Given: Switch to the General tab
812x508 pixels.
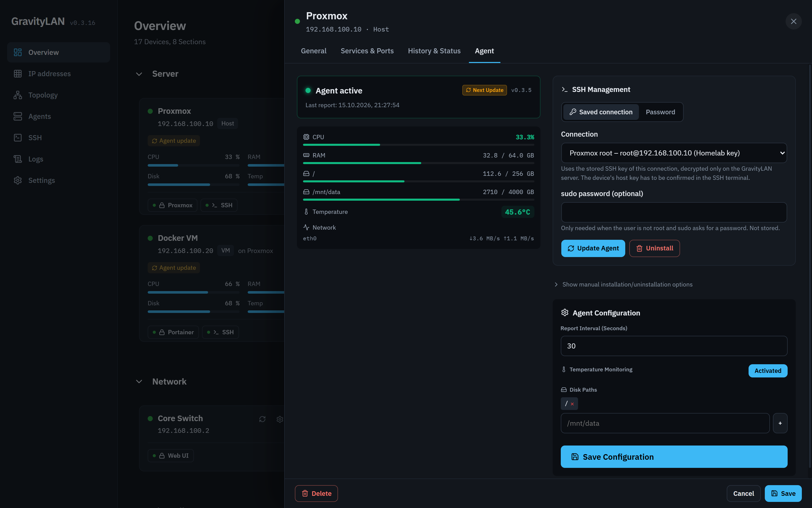Looking at the screenshot, I should (x=313, y=51).
